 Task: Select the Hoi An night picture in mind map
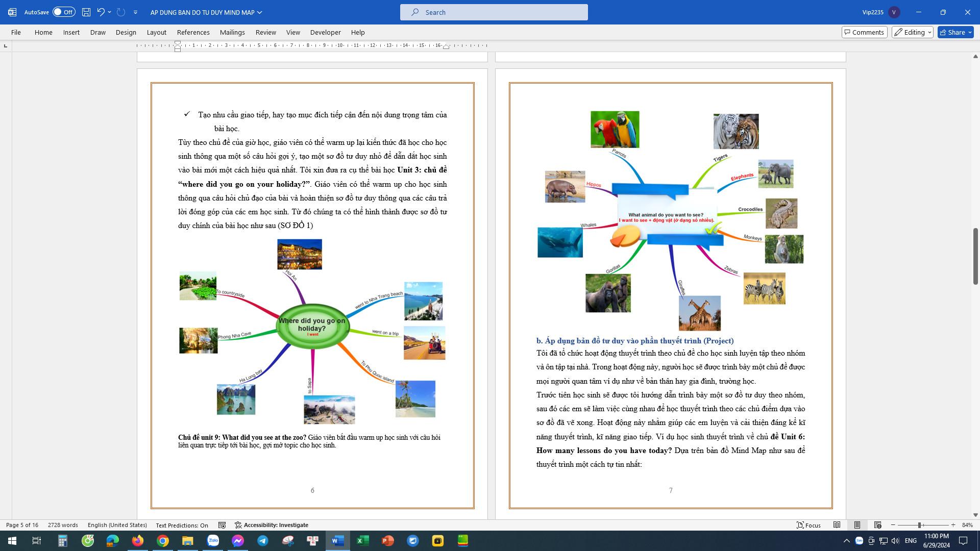click(x=300, y=254)
